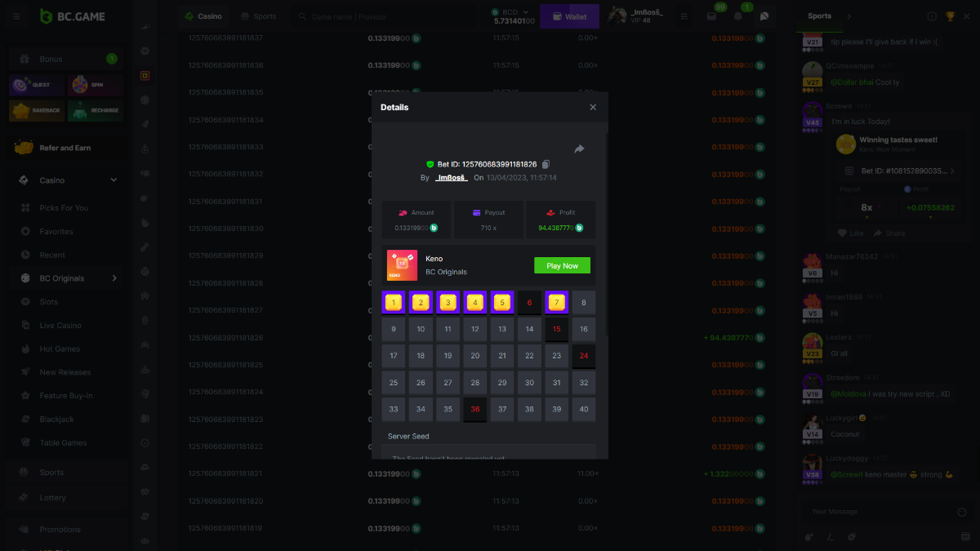Switch to the Sports tab in the header

259,16
